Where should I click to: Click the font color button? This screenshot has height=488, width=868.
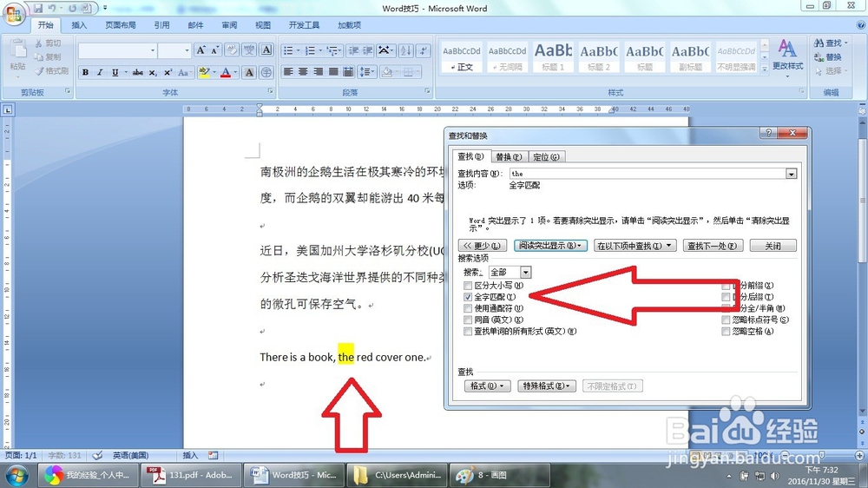(x=226, y=73)
